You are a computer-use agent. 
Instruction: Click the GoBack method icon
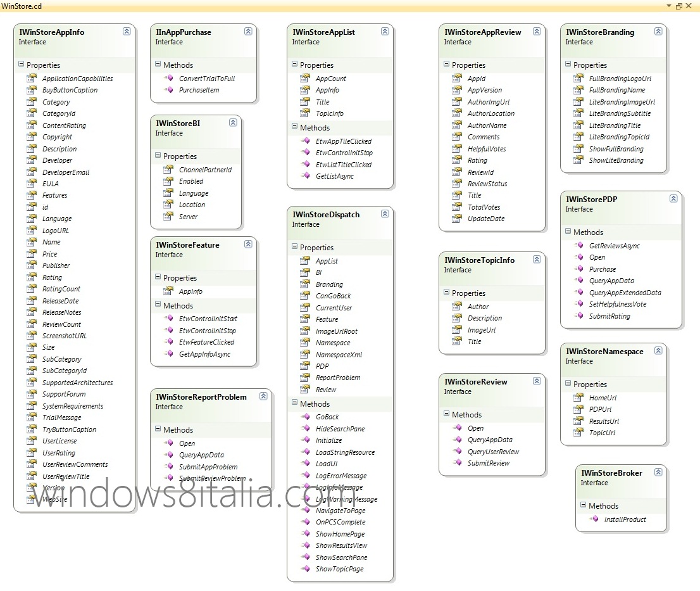click(305, 416)
